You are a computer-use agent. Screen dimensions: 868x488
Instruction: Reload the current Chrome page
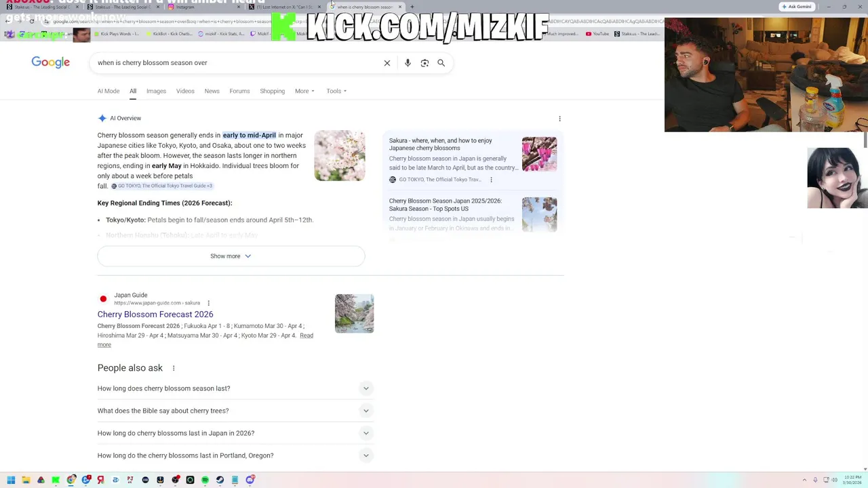pos(31,21)
